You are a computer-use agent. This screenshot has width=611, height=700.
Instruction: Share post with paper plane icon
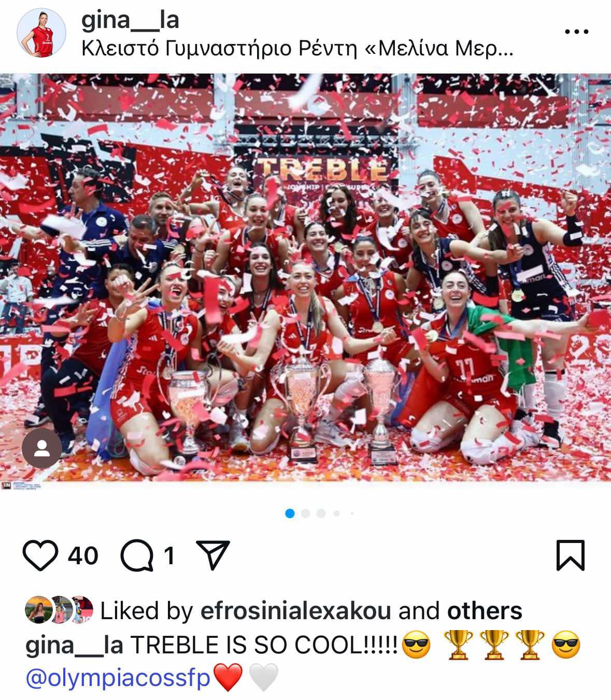point(212,555)
